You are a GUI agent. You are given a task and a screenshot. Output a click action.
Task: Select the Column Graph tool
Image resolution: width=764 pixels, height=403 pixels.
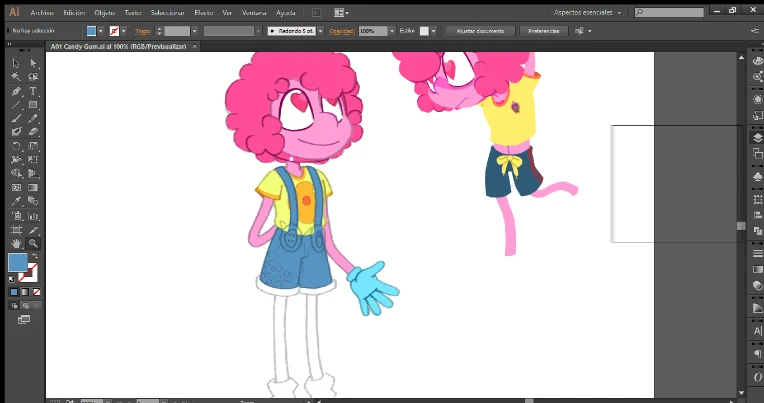pos(33,216)
